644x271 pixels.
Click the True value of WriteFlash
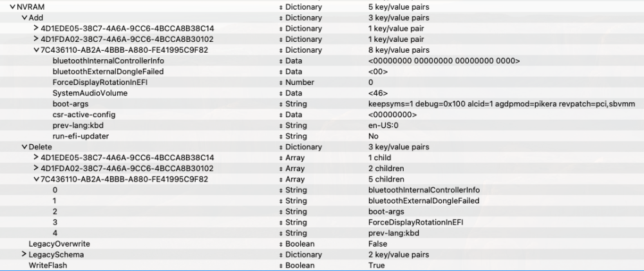377,265
